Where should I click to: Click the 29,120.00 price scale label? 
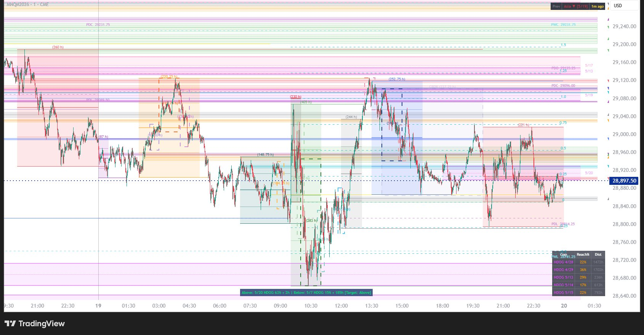tap(624, 80)
